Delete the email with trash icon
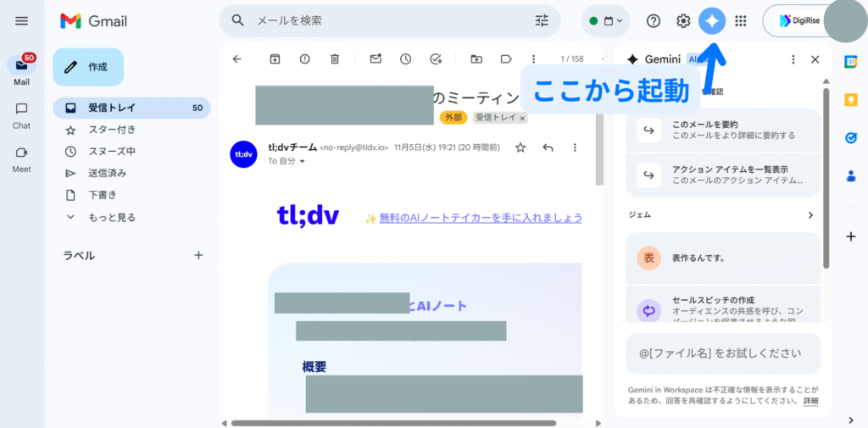The height and width of the screenshot is (428, 868). [x=335, y=58]
